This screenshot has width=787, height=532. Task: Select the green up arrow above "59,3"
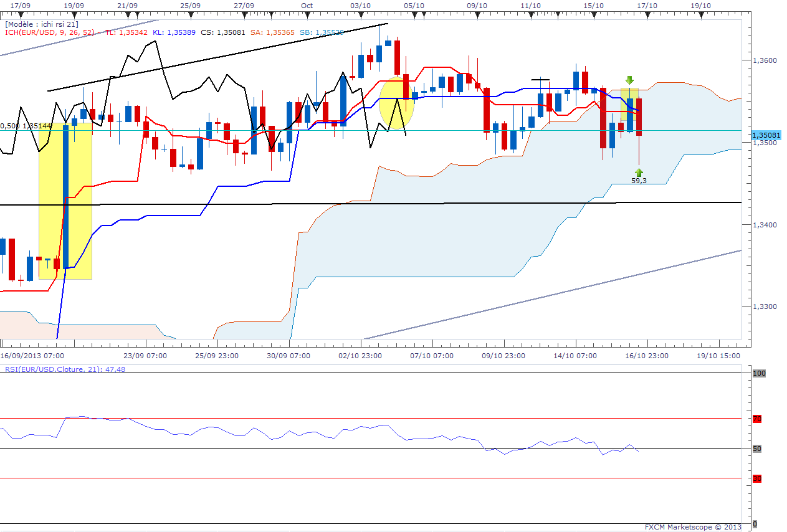(639, 172)
